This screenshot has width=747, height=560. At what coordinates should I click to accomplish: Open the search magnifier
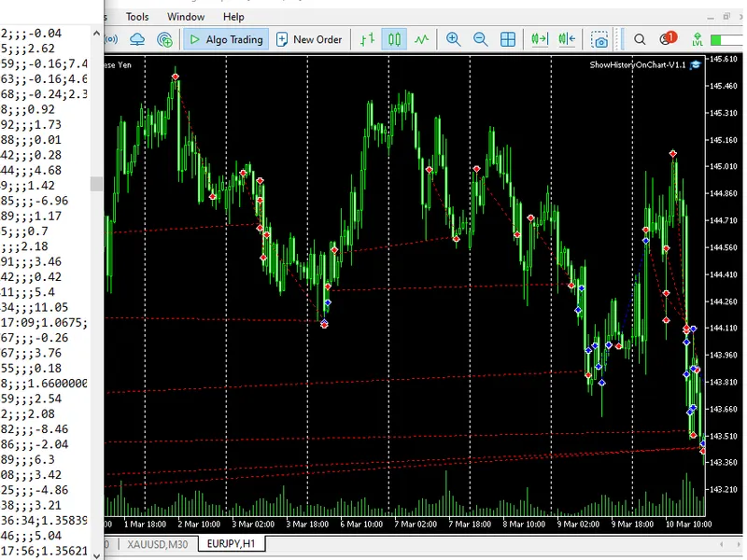pos(640,39)
